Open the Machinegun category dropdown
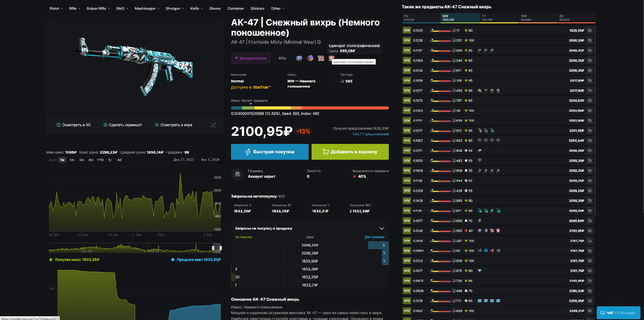The height and width of the screenshot is (320, 644). point(148,9)
